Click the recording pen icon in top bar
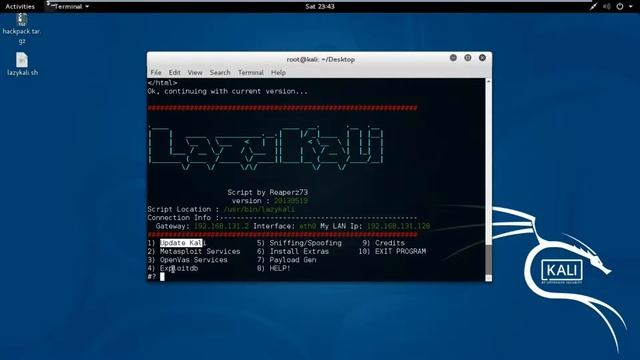Screen dimensions: 640x360 (x=593, y=7)
